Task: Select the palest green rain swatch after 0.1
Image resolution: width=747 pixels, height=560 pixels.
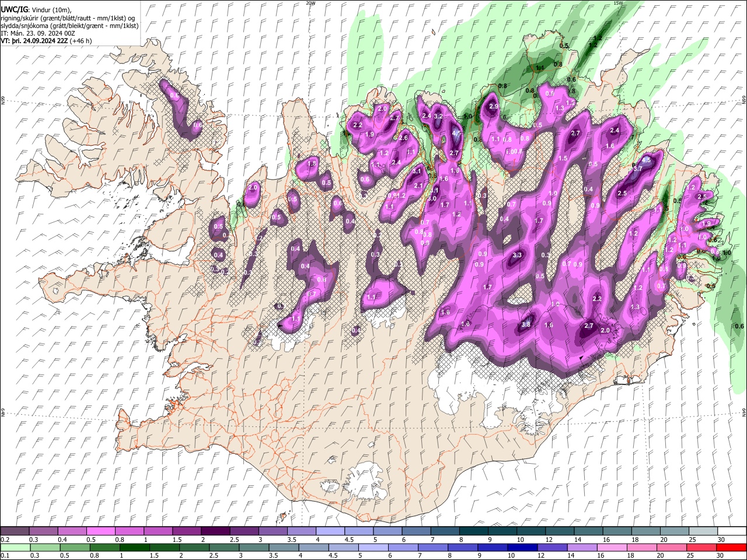Action: (x=15, y=547)
